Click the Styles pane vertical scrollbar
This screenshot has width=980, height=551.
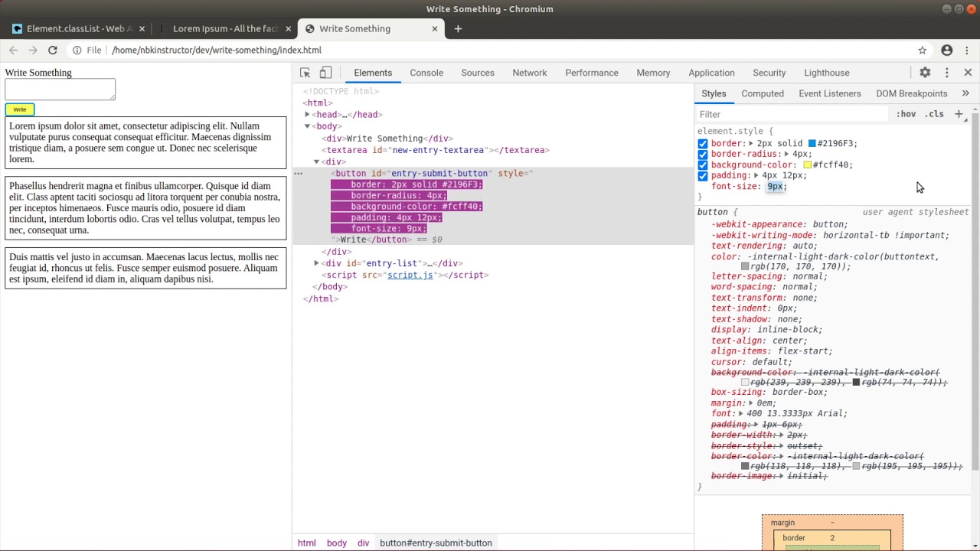[x=975, y=291]
